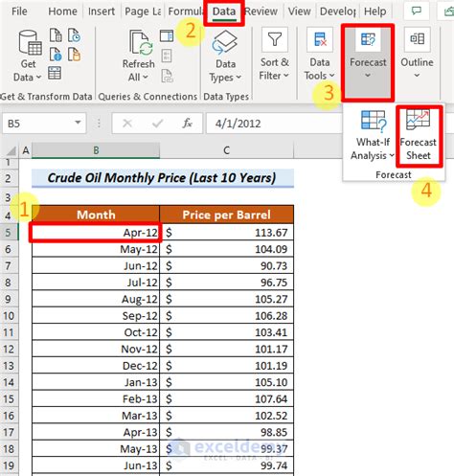Screen dimensions: 454x476
Task: Click the Crude Oil Monthly Price title cell
Action: [163, 178]
